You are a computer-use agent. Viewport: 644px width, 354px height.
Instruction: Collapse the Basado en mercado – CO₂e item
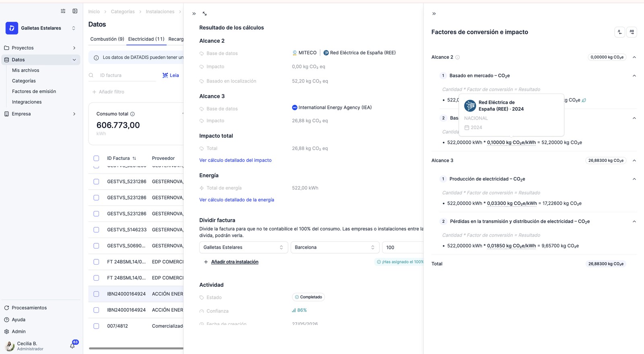[634, 76]
